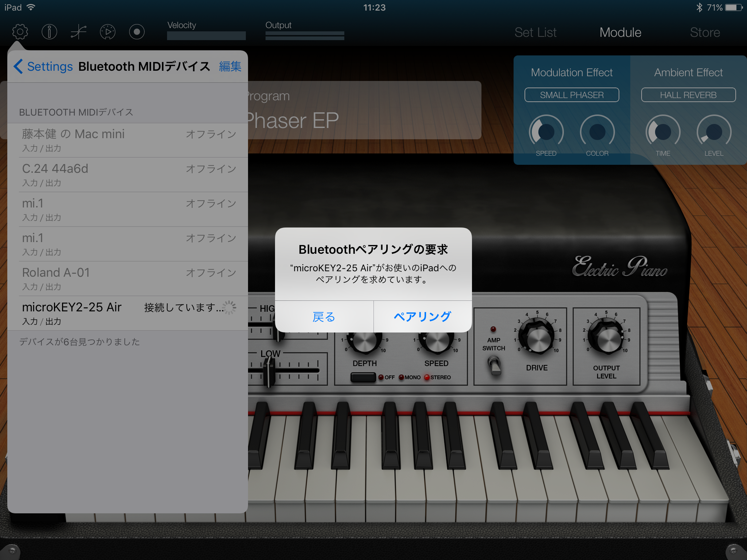
Task: Open HALL REVERB effect selector
Action: 688,95
